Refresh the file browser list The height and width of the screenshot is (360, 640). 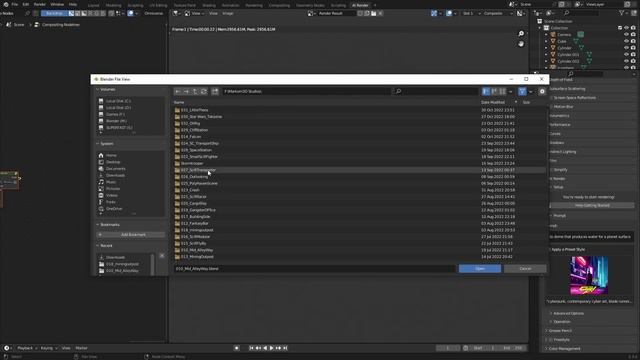coord(204,91)
